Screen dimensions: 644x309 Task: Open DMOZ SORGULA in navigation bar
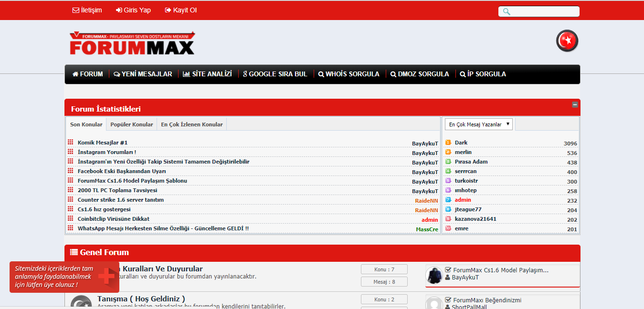420,74
